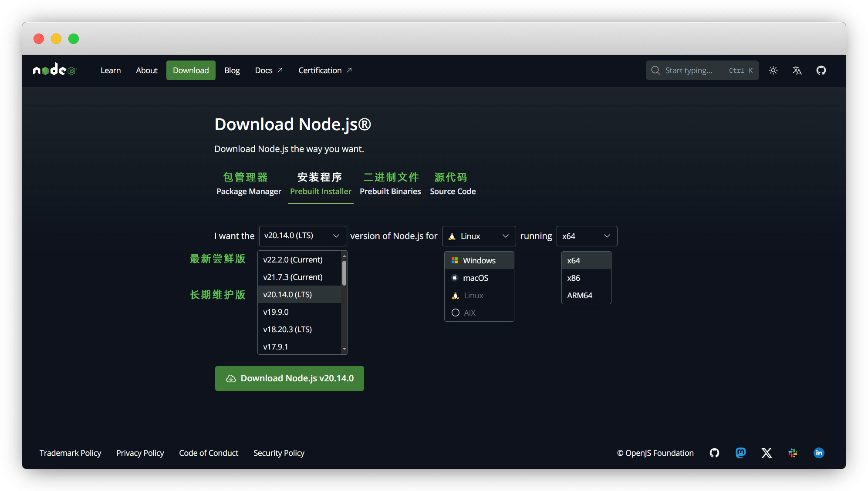Select x86 in the architecture list
Image resolution: width=868 pixels, height=491 pixels.
tap(586, 278)
